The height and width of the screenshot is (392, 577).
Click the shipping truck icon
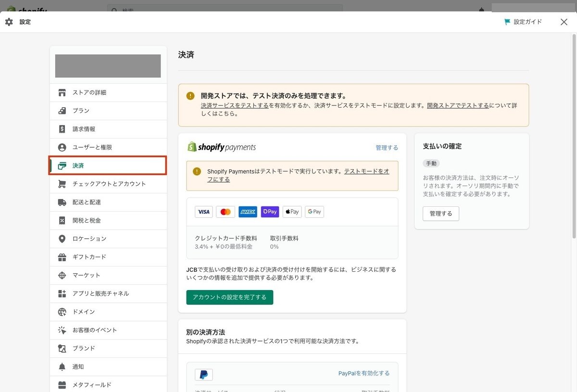click(x=62, y=202)
